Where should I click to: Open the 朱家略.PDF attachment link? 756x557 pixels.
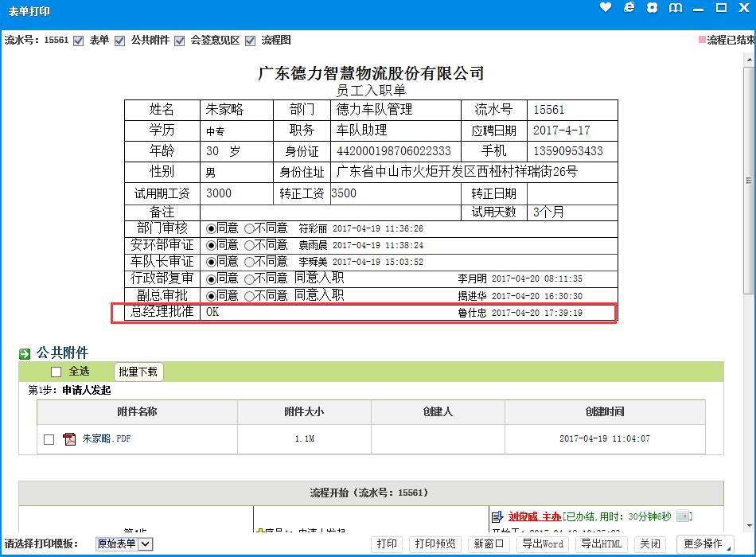pos(106,438)
